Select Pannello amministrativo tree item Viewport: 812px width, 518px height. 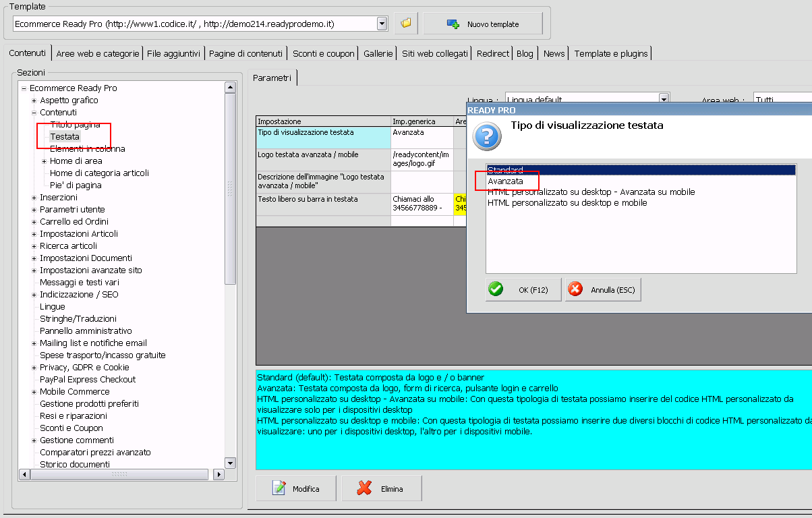pyautogui.click(x=86, y=330)
